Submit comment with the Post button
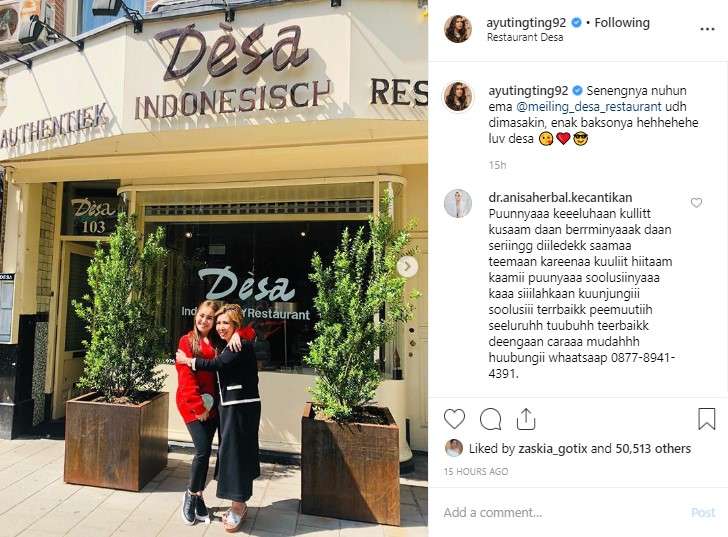The width and height of the screenshot is (728, 537). coord(703,512)
